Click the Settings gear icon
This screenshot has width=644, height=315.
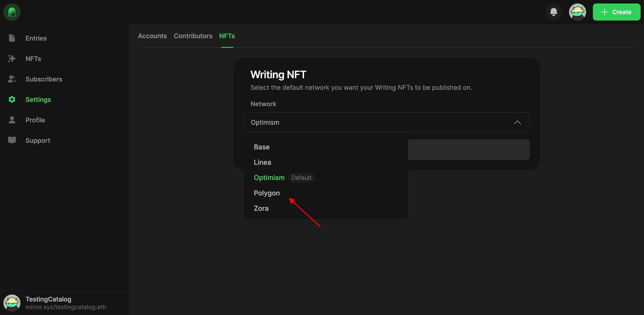click(12, 100)
